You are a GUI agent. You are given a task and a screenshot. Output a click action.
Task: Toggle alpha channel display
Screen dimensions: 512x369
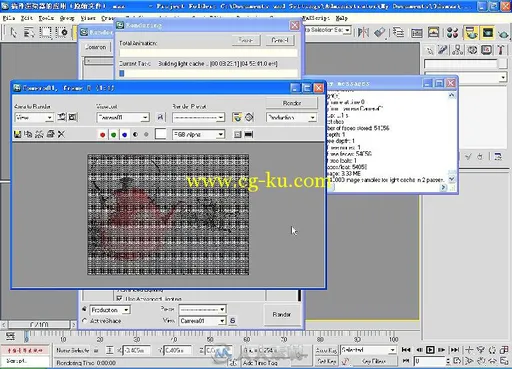(135, 135)
